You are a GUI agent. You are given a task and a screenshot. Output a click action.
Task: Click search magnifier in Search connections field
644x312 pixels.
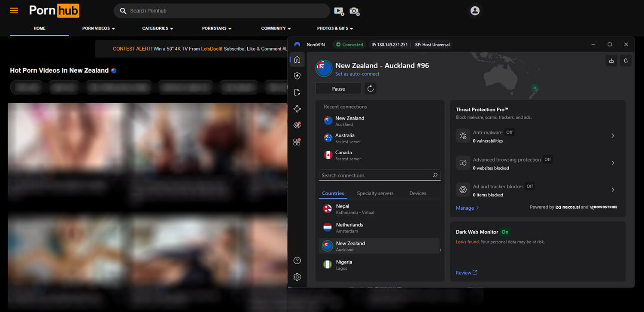pos(435,175)
